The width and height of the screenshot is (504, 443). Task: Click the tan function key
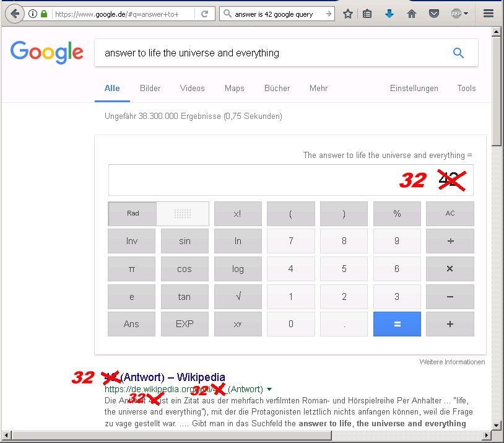click(185, 297)
